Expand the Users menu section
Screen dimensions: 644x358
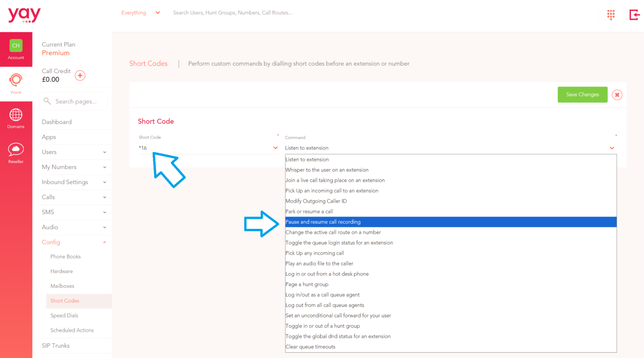pos(74,152)
